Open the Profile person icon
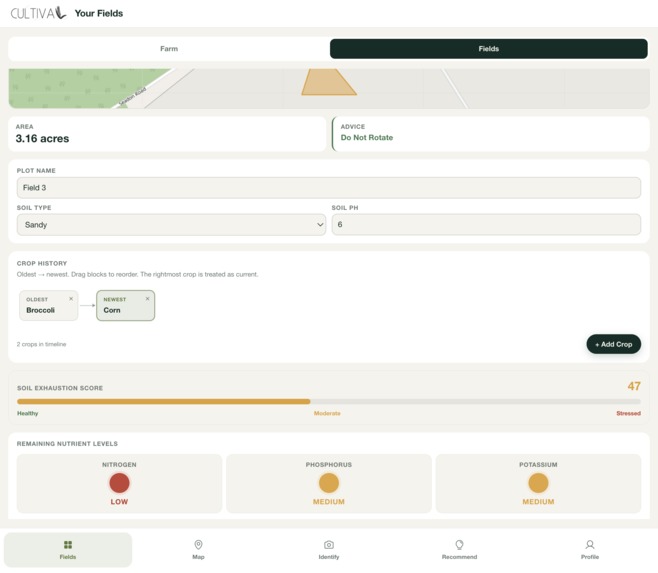The width and height of the screenshot is (658, 573). click(x=590, y=544)
